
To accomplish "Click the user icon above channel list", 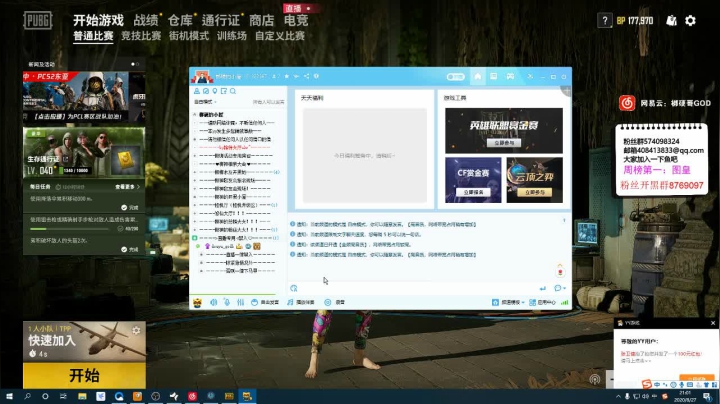I will (197, 91).
